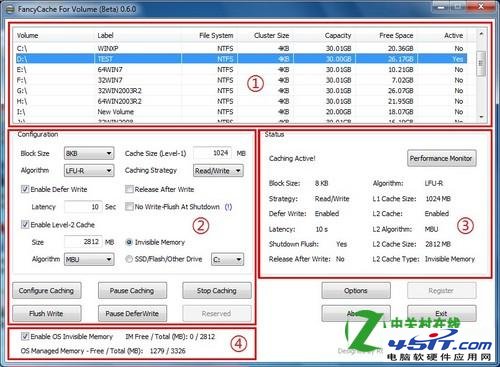Click the Cache Size Level-1 input field
The width and height of the screenshot is (500, 367).
click(x=213, y=153)
